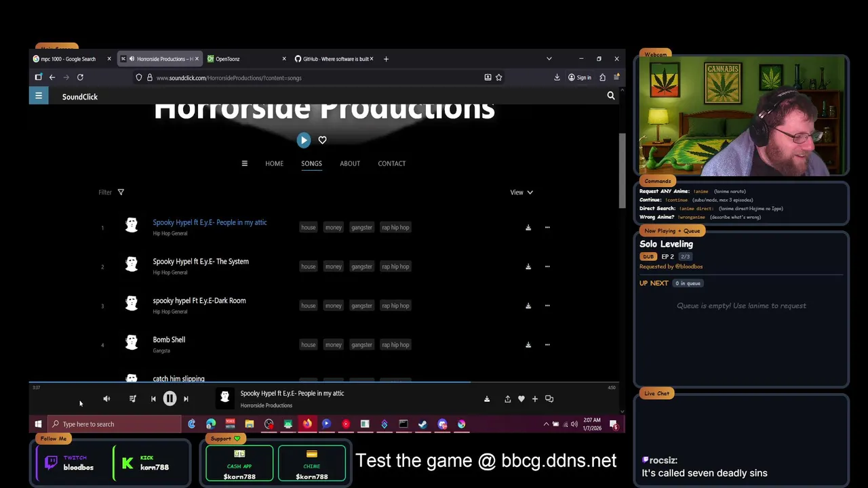This screenshot has height=488, width=868.
Task: Open comments icon in player bar
Action: (x=549, y=399)
